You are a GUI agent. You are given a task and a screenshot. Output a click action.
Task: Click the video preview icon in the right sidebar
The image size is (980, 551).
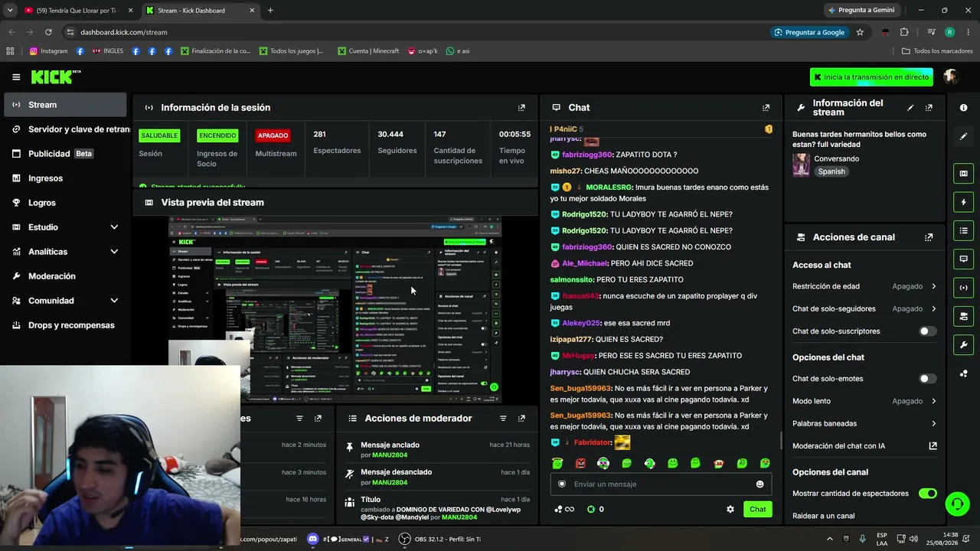pyautogui.click(x=963, y=174)
